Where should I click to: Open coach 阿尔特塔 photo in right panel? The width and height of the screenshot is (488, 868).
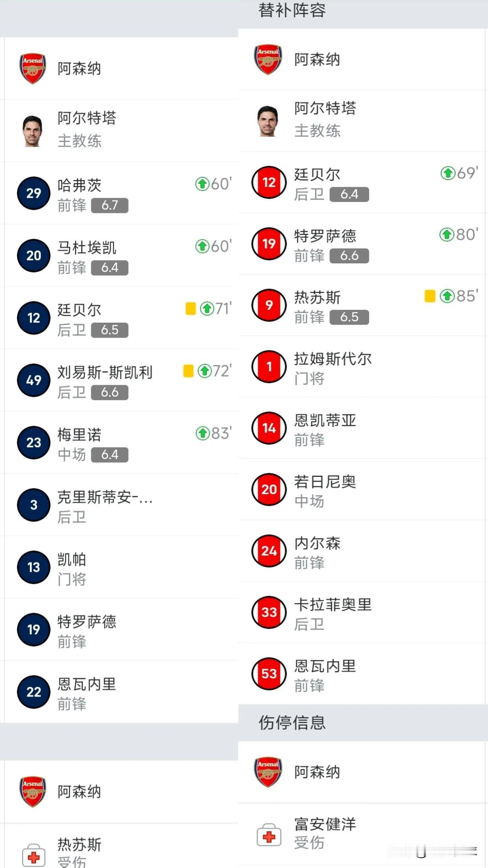pos(268,121)
